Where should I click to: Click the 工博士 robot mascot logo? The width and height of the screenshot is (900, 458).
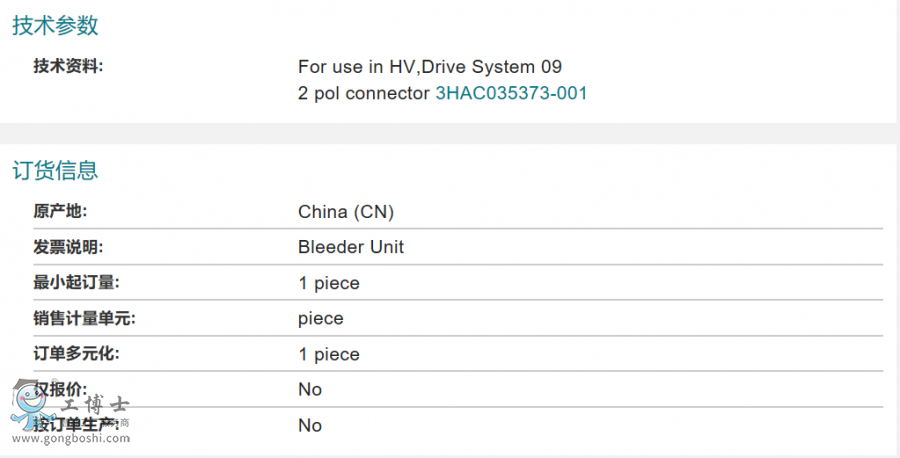(x=28, y=403)
